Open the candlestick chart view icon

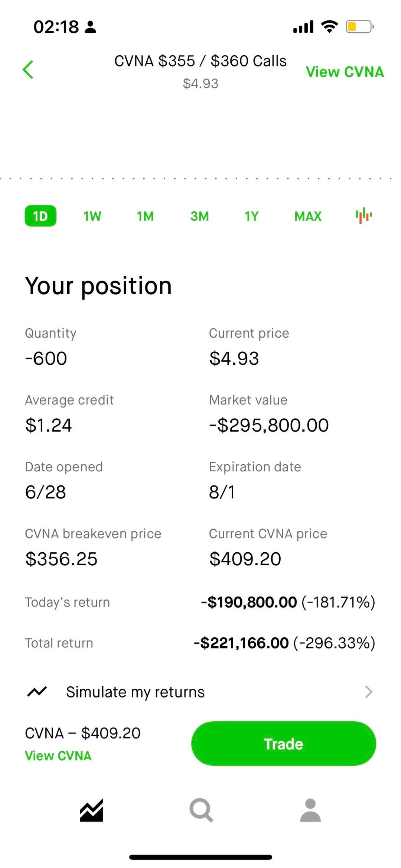pyautogui.click(x=363, y=216)
